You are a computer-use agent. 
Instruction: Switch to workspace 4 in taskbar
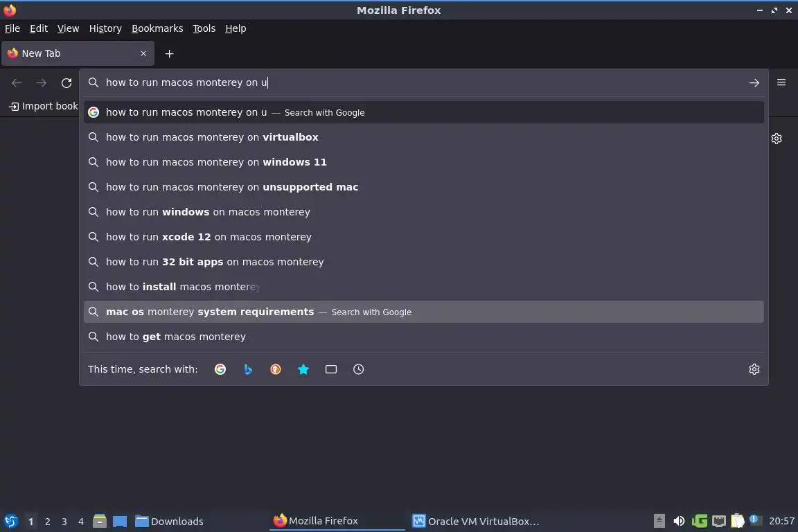81,522
